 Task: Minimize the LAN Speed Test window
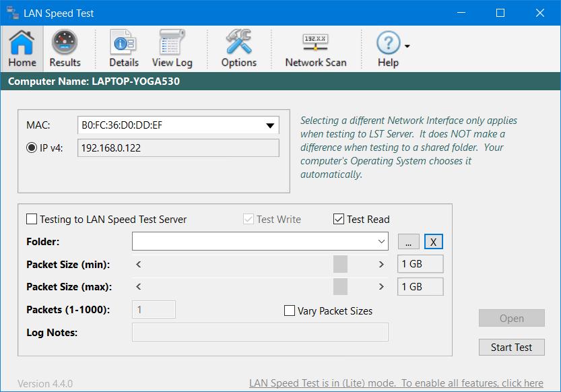(x=461, y=13)
